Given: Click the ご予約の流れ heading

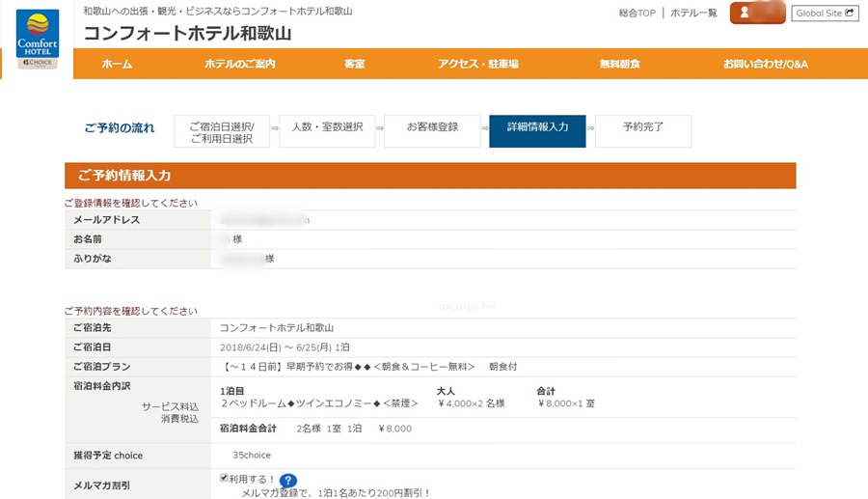Looking at the screenshot, I should [x=119, y=128].
